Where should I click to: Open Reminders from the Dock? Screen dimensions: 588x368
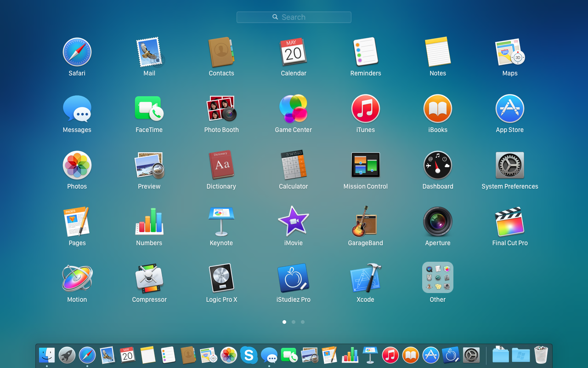[168, 355]
